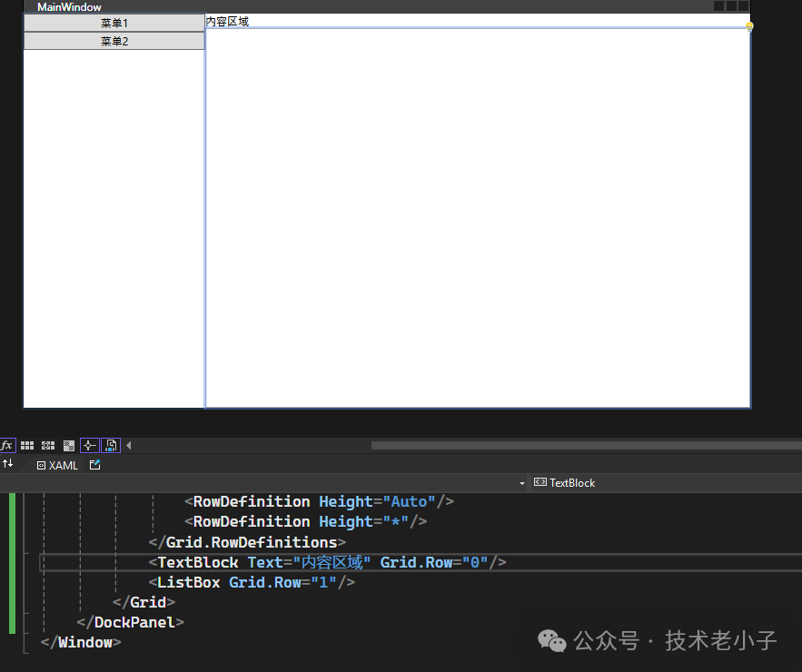Image resolution: width=802 pixels, height=672 pixels.
Task: Click the yellow lightbulb quick action handle
Action: (749, 26)
